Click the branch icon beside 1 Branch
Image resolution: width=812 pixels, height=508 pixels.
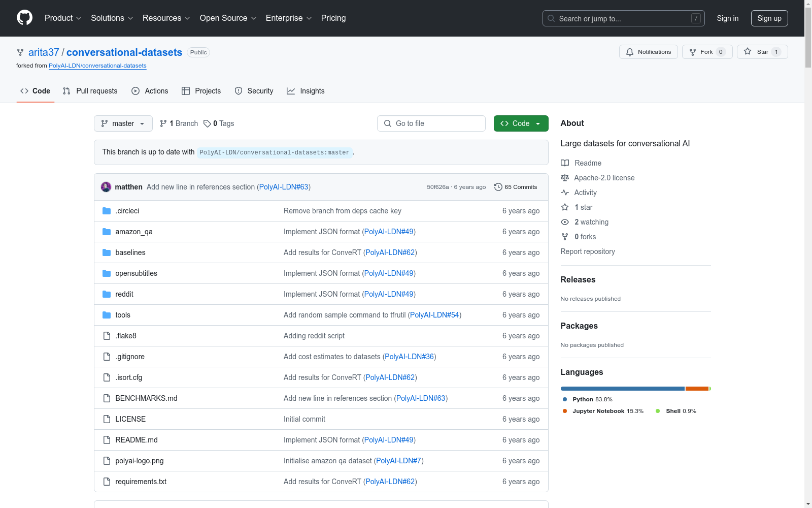pyautogui.click(x=163, y=123)
